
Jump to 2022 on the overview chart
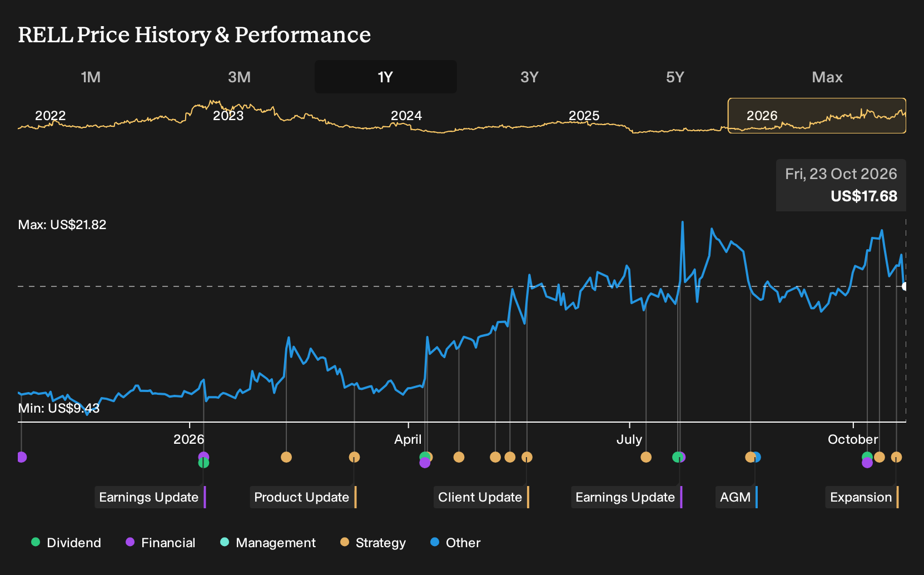pos(51,116)
